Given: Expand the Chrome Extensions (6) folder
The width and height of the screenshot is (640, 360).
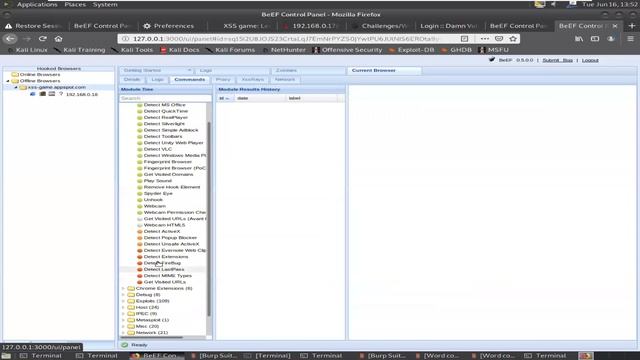Looking at the screenshot, I should (124, 288).
